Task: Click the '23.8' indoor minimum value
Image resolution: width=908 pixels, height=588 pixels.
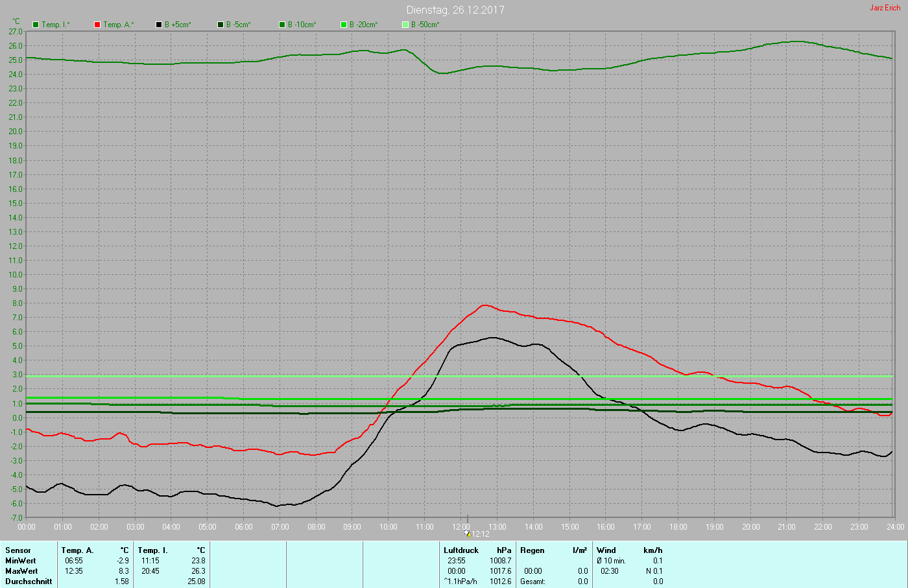Action: (198, 561)
